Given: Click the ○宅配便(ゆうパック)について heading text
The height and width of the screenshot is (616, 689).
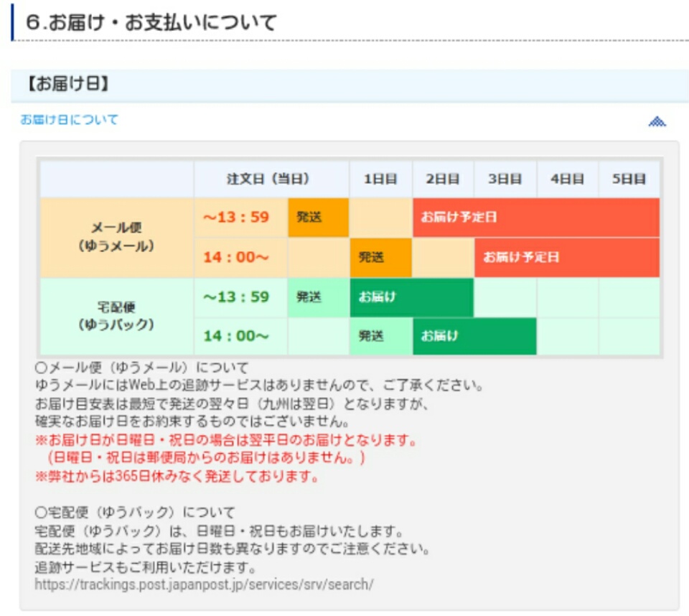Looking at the screenshot, I should click(x=135, y=512).
